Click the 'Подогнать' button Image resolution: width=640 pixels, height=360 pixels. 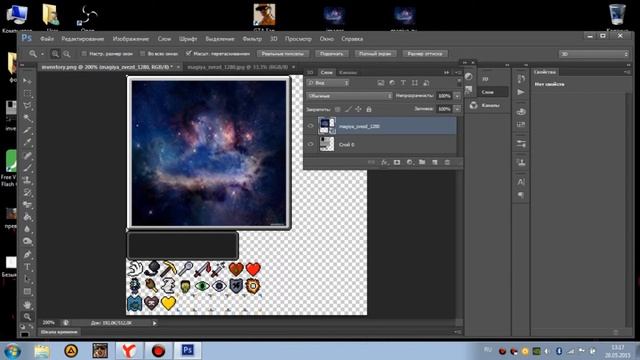point(331,54)
